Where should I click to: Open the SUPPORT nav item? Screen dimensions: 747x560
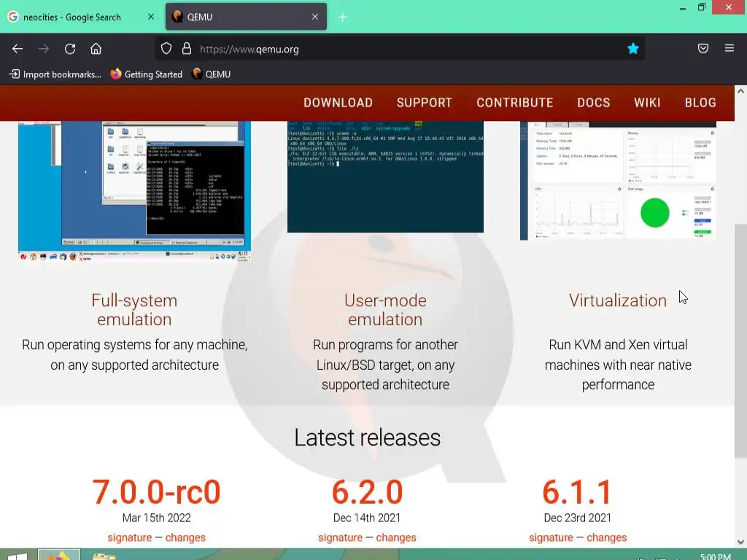click(x=425, y=103)
